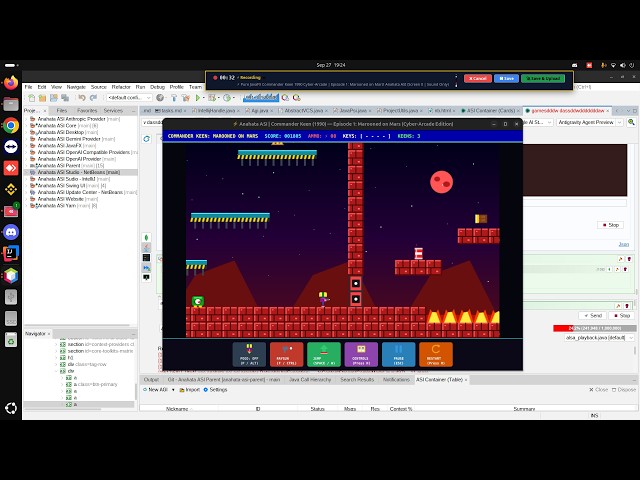The image size is (640, 480).
Task: Switch to the Search Results tab
Action: [x=357, y=380]
